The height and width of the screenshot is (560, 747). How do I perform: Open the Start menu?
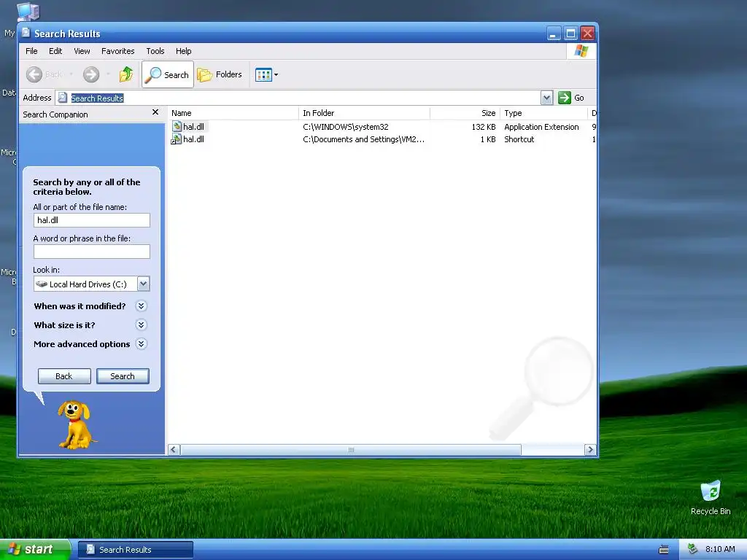point(35,549)
